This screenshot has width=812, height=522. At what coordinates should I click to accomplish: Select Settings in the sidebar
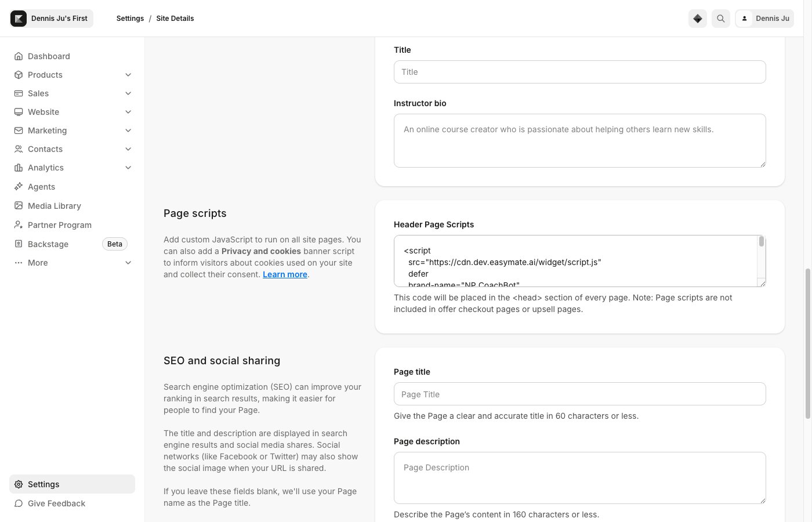[x=72, y=484]
